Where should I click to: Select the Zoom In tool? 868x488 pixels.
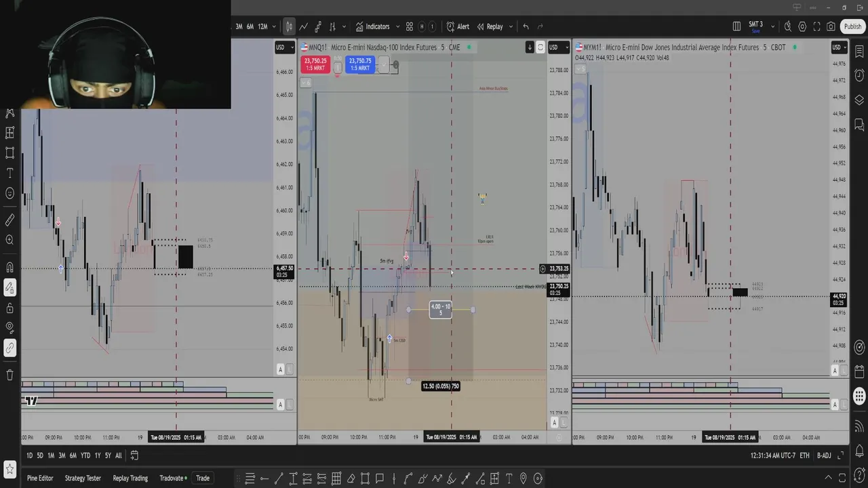9,240
